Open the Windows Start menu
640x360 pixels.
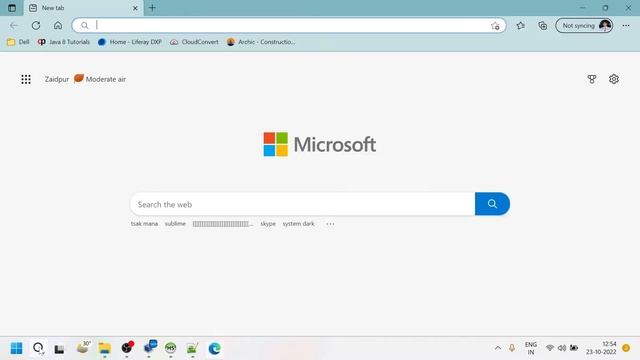pos(16,348)
